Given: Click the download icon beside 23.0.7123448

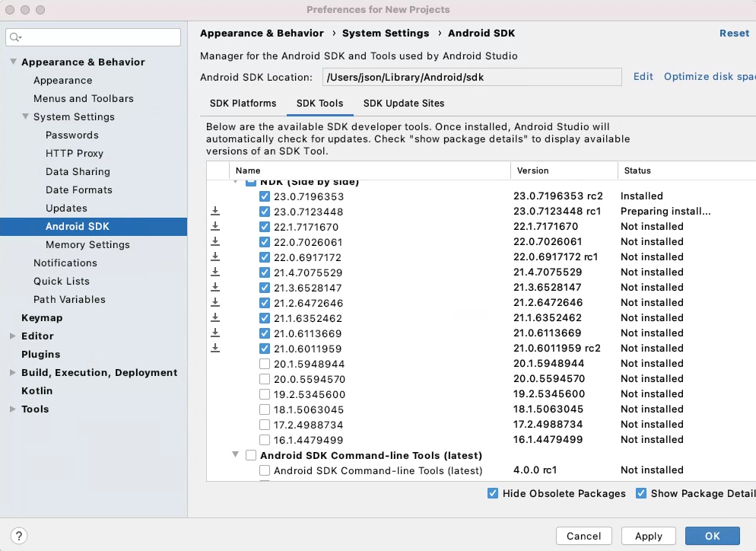Looking at the screenshot, I should (215, 211).
